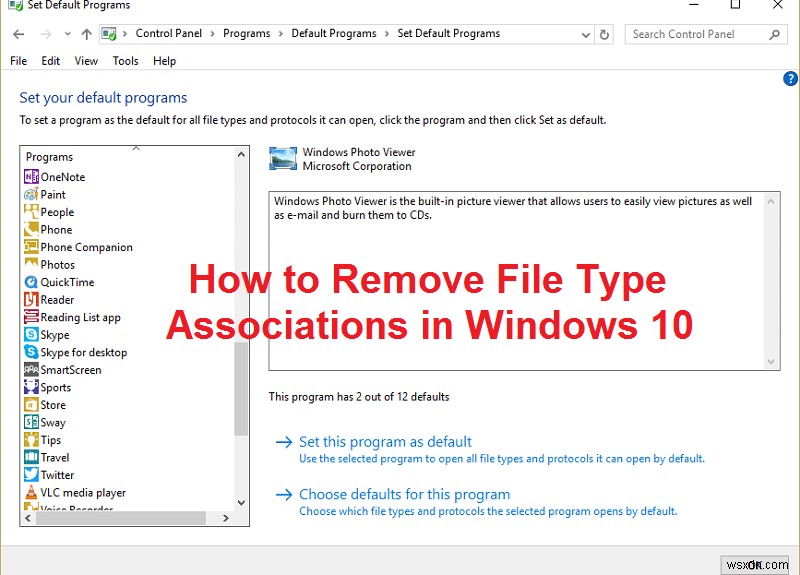Open the File menu

[18, 61]
